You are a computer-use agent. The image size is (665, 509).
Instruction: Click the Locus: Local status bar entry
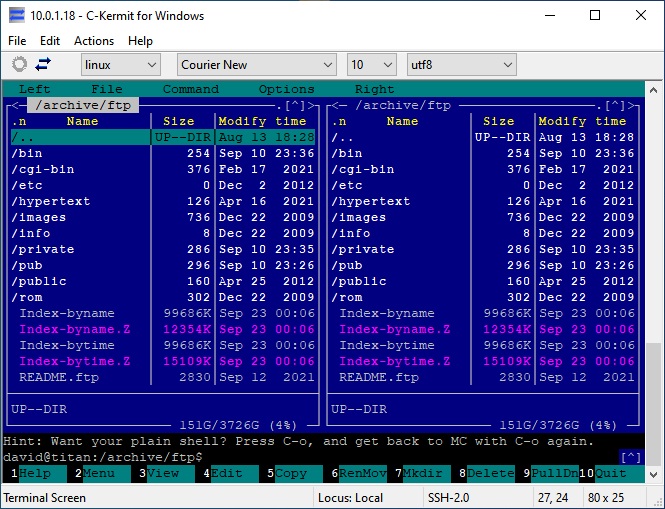[x=350, y=498]
